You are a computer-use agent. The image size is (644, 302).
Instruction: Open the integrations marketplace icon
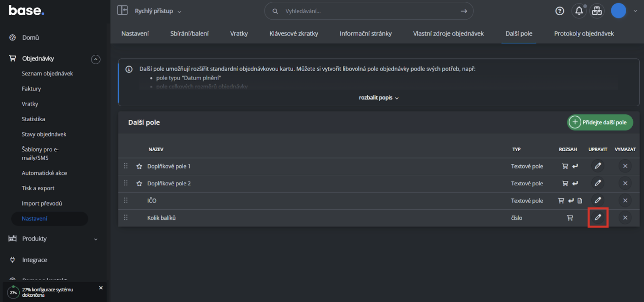coord(597,11)
